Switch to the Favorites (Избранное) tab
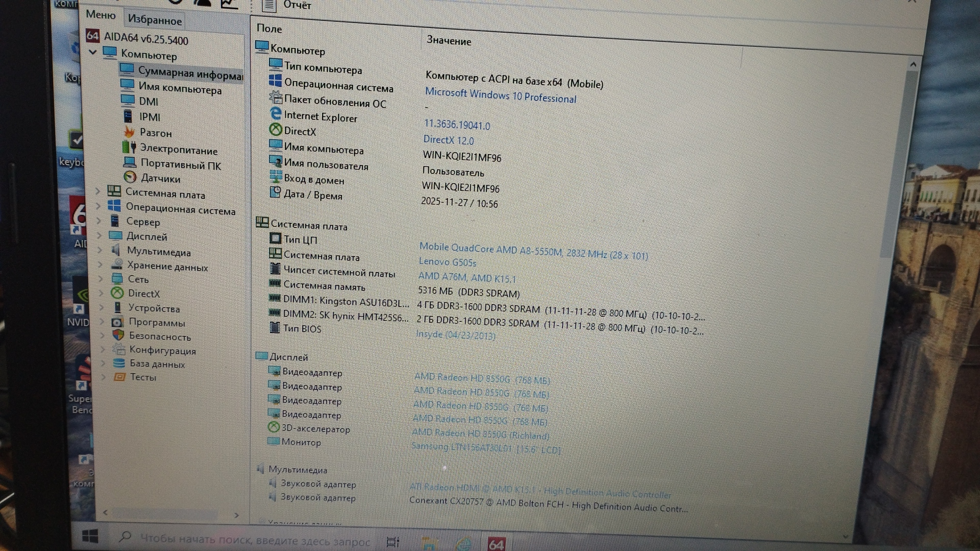Image resolution: width=980 pixels, height=551 pixels. [155, 20]
